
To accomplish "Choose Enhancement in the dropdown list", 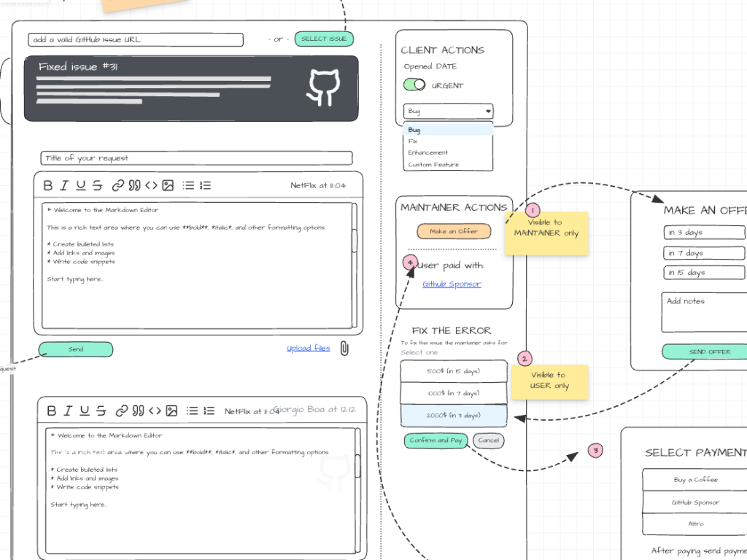I will pos(449,152).
